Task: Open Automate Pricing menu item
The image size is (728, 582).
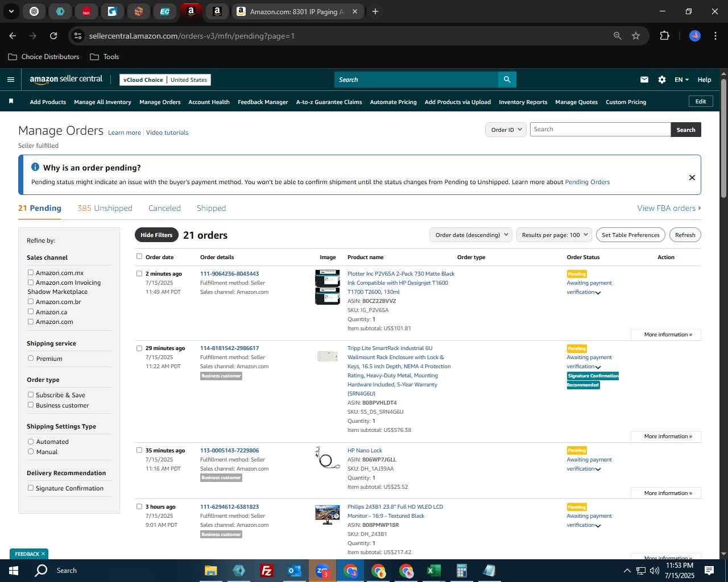Action: point(393,102)
